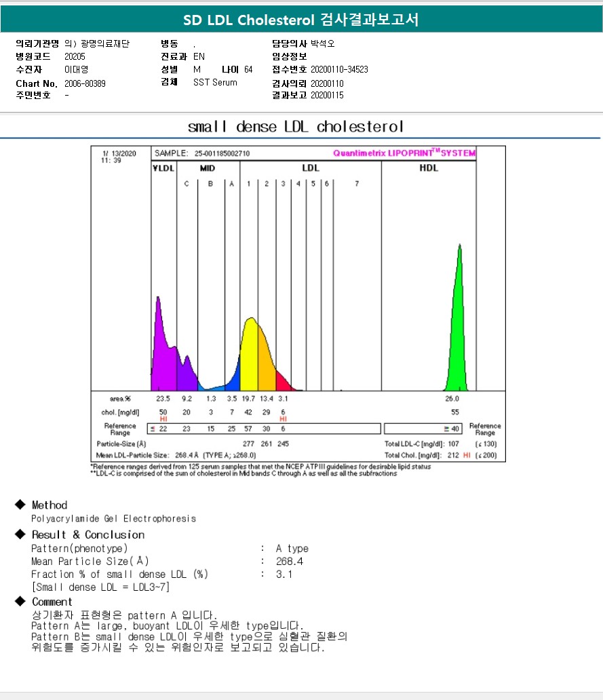Click the diamond bullet beside Method

coord(20,505)
